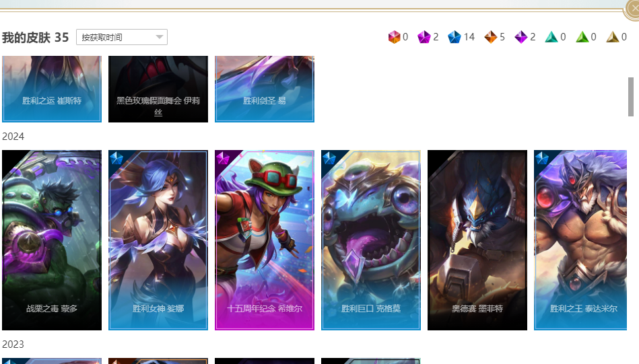Screen dimensions: 639x364
Task: Click the blue Epic gem icon showing 14
Action: click(x=455, y=37)
